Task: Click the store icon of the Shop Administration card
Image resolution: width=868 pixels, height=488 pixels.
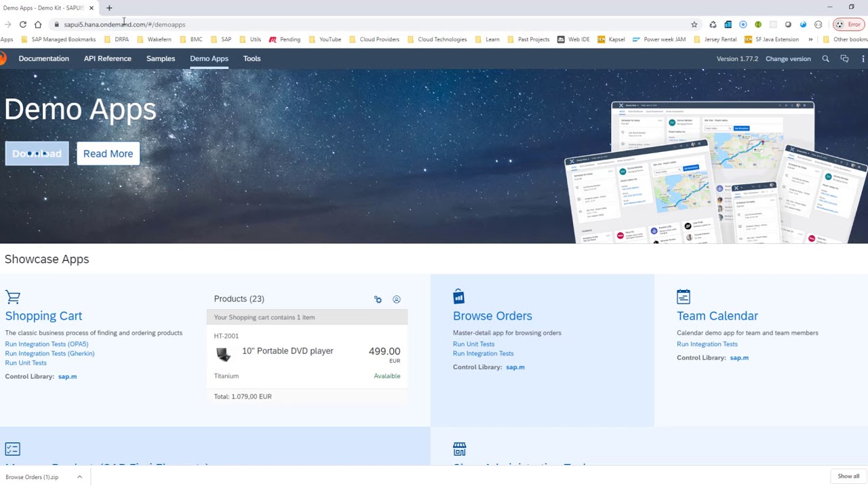Action: [x=460, y=449]
